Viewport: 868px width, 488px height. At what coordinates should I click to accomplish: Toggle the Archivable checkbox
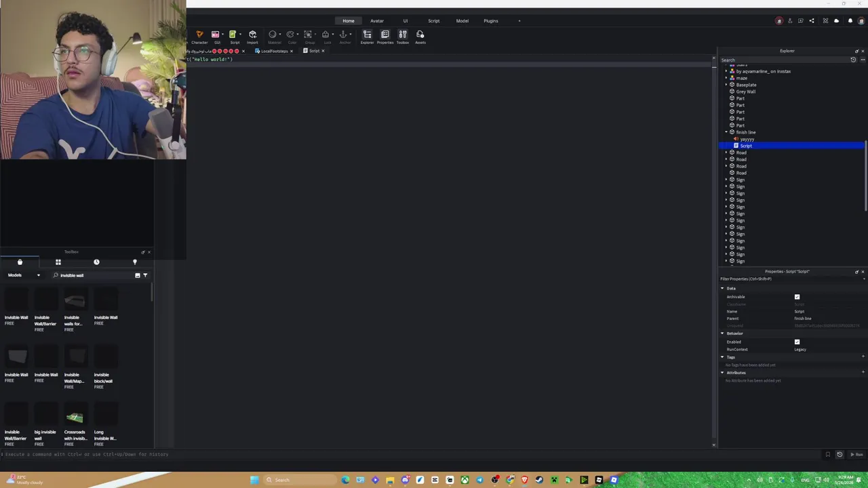[797, 297]
